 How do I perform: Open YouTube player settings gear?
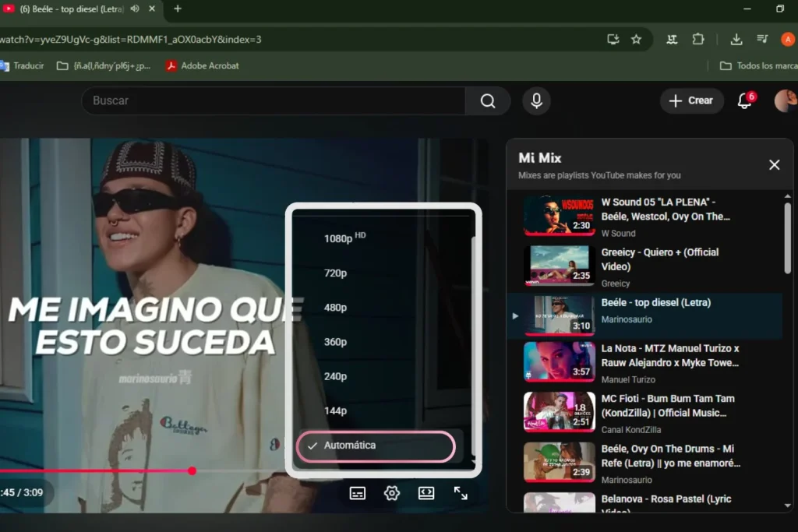pos(391,492)
